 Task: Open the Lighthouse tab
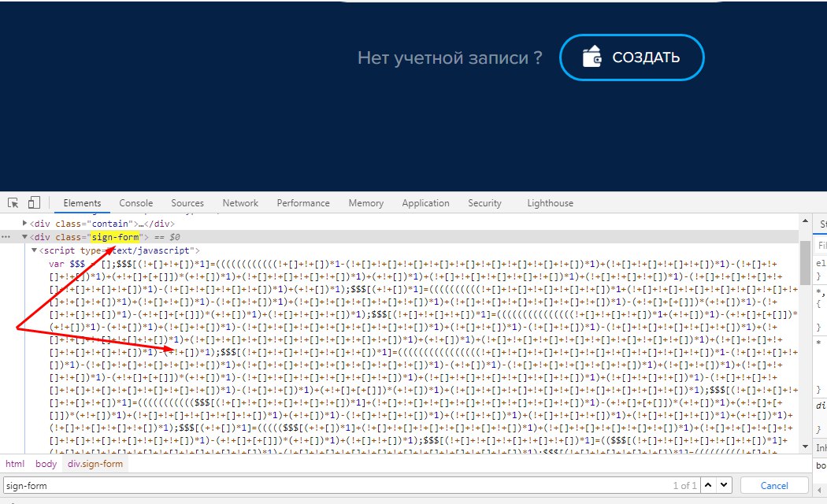550,203
